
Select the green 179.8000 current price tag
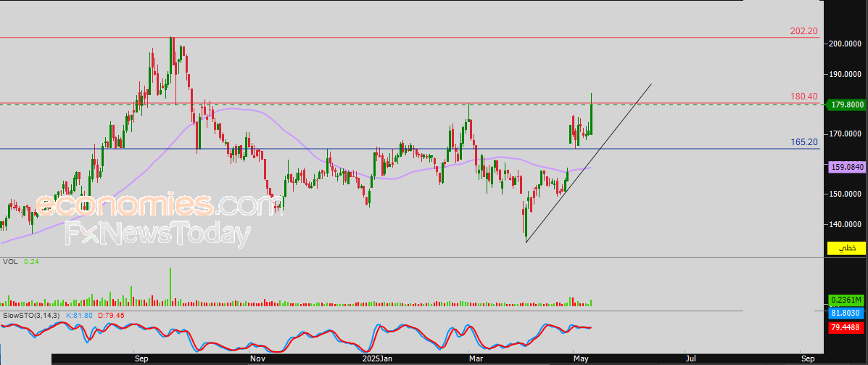pos(846,104)
